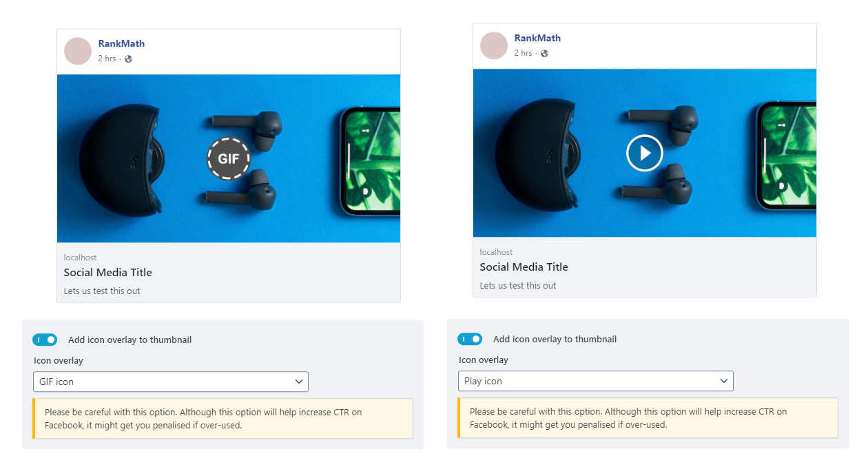Disable the right 'Add icon overlay to thumbnail' toggle

(470, 339)
